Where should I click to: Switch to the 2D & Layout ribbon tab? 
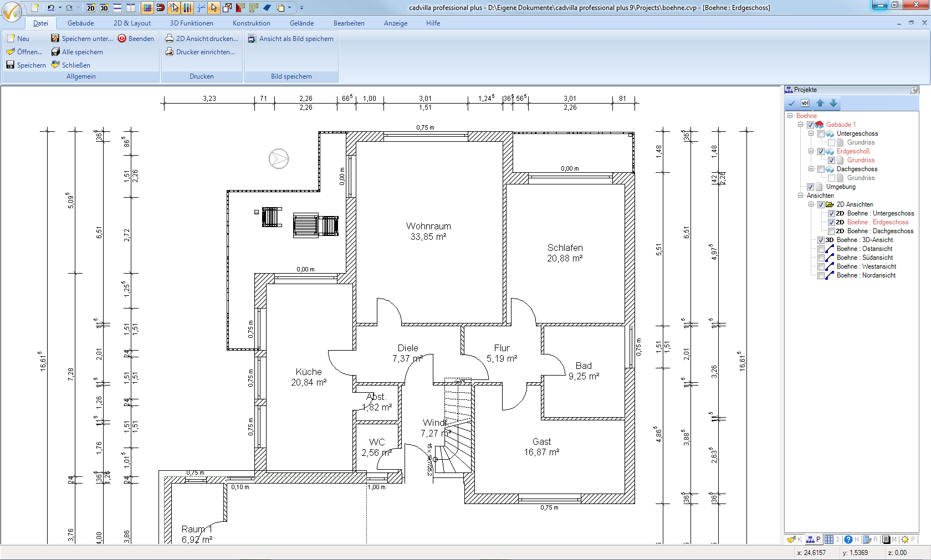(132, 23)
